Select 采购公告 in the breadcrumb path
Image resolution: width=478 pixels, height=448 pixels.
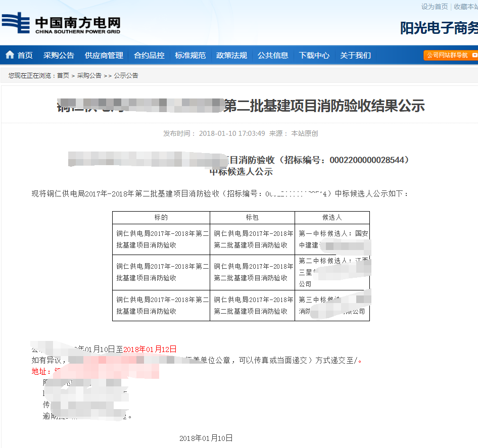click(86, 75)
